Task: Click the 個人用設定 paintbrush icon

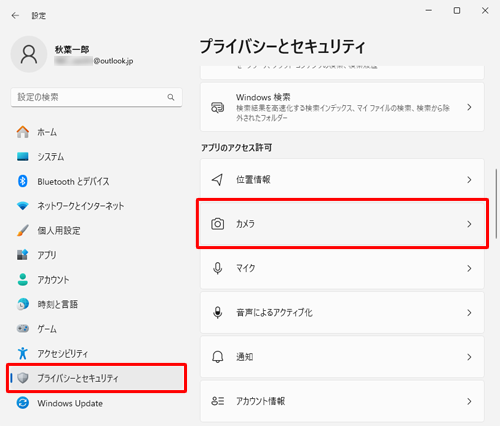Action: 23,230
